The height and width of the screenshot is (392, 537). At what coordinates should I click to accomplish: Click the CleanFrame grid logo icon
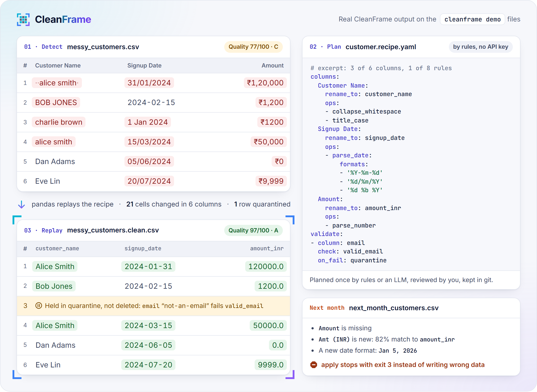[x=23, y=19]
